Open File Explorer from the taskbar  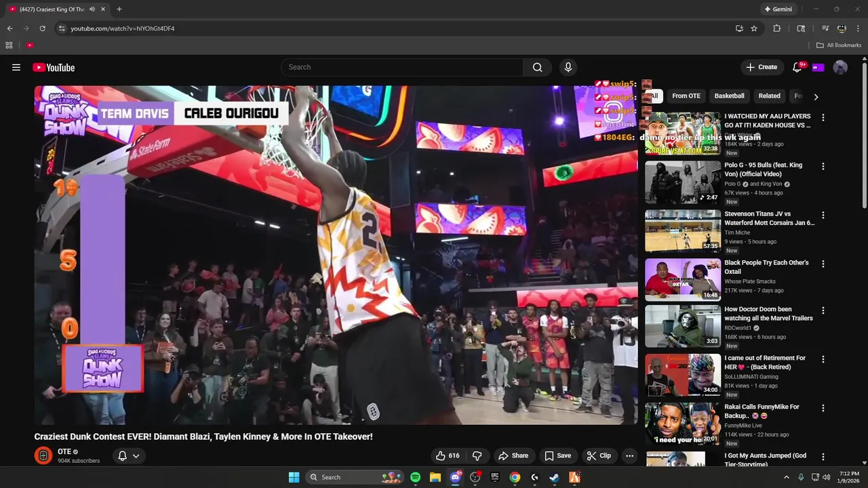pyautogui.click(x=435, y=477)
